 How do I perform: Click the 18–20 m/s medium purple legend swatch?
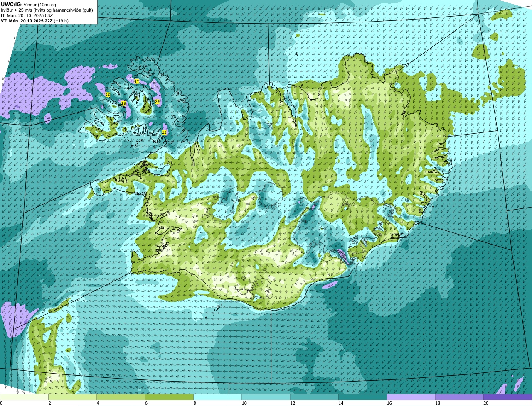point(459,397)
